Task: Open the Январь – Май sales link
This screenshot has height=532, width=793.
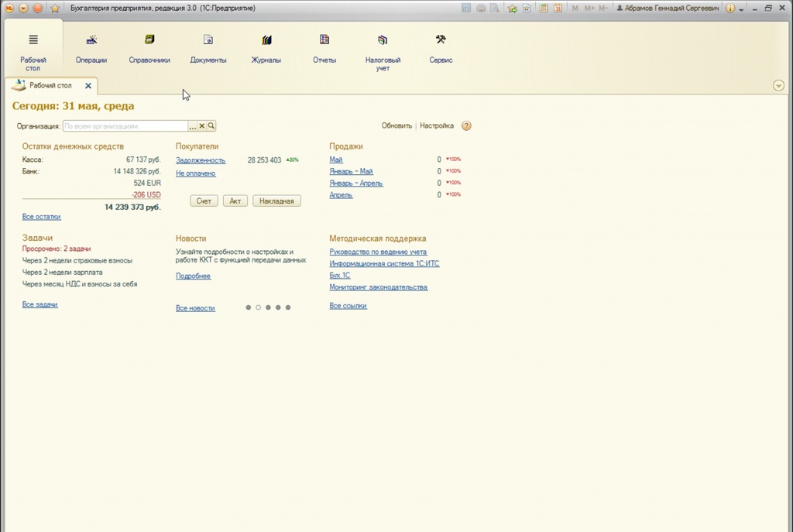Action: pyautogui.click(x=351, y=171)
